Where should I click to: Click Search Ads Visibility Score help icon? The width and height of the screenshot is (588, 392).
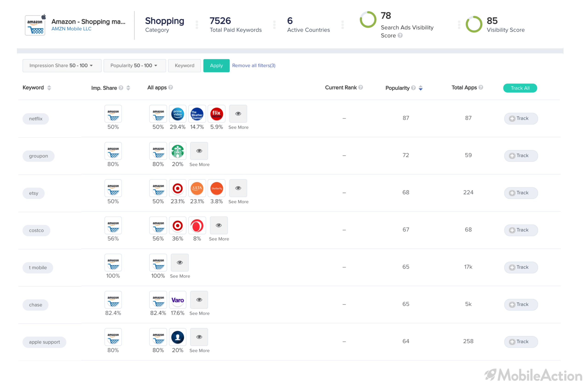400,36
